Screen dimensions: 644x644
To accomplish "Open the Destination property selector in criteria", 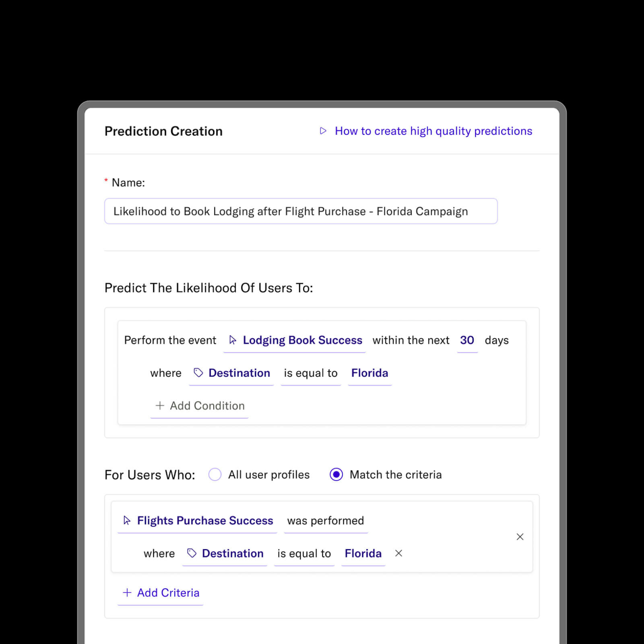I will point(232,554).
